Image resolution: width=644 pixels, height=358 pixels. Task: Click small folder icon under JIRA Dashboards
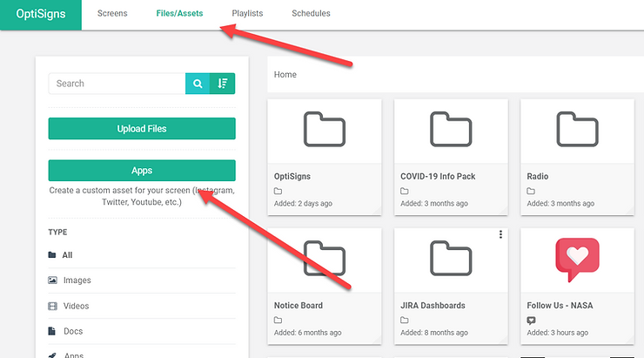click(x=405, y=321)
